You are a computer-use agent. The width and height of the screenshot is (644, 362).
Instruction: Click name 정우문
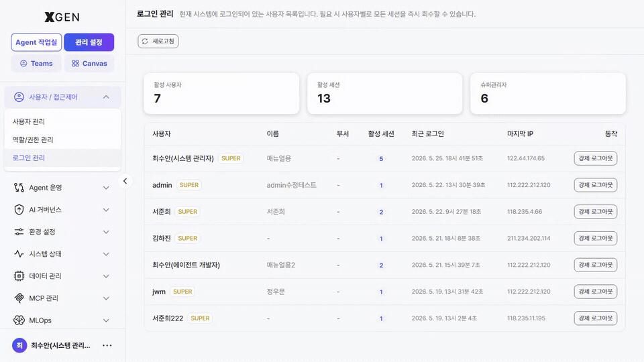pyautogui.click(x=276, y=292)
